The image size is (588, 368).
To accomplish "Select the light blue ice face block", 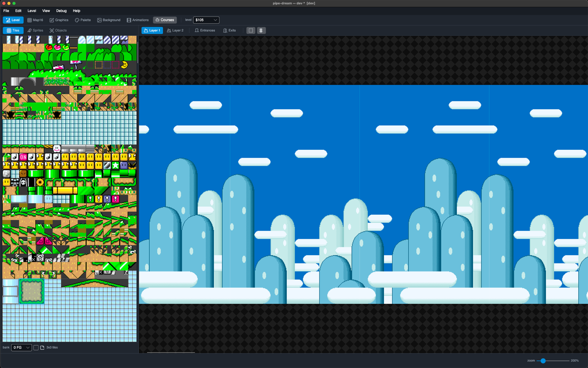I will coord(48,199).
